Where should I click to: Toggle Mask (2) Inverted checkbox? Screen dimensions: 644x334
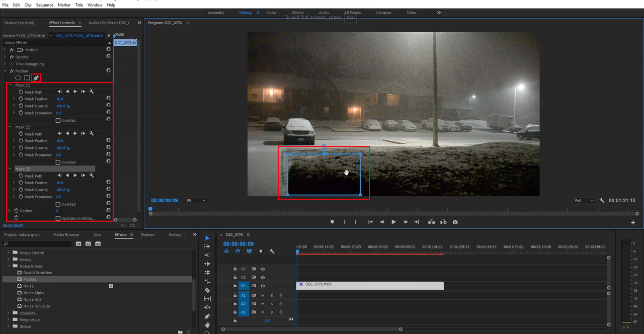(x=58, y=162)
